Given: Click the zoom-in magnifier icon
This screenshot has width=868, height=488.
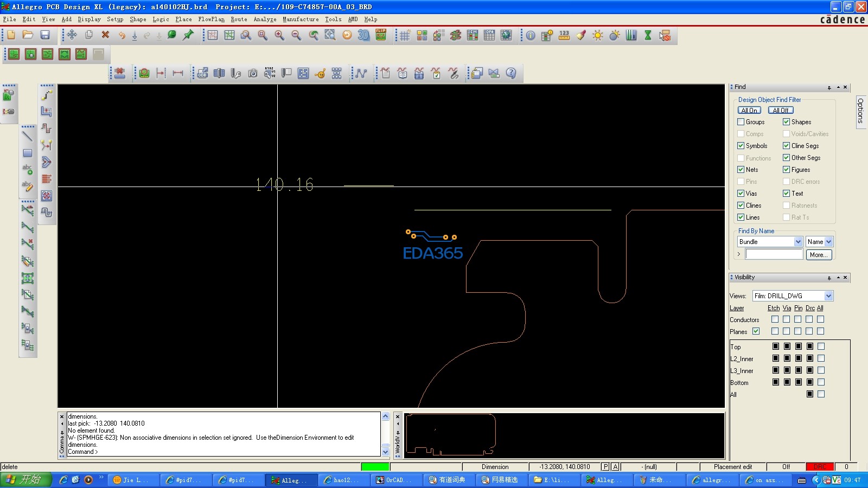Looking at the screenshot, I should 279,35.
